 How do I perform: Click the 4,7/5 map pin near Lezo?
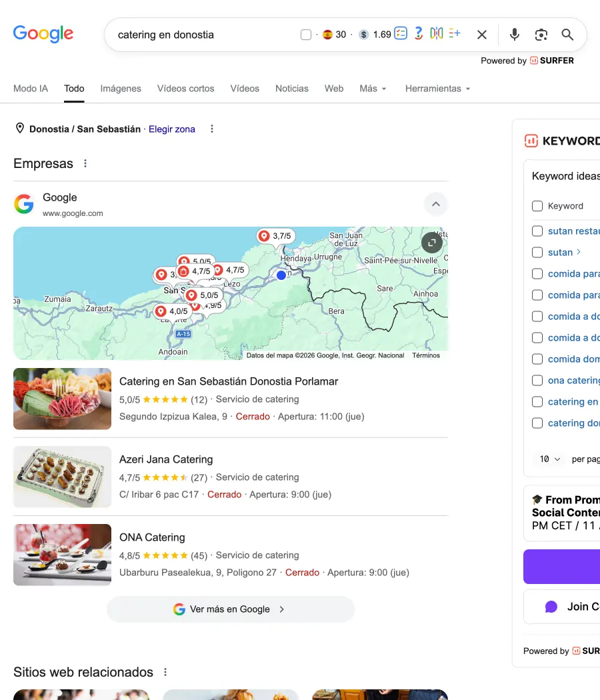pos(230,269)
